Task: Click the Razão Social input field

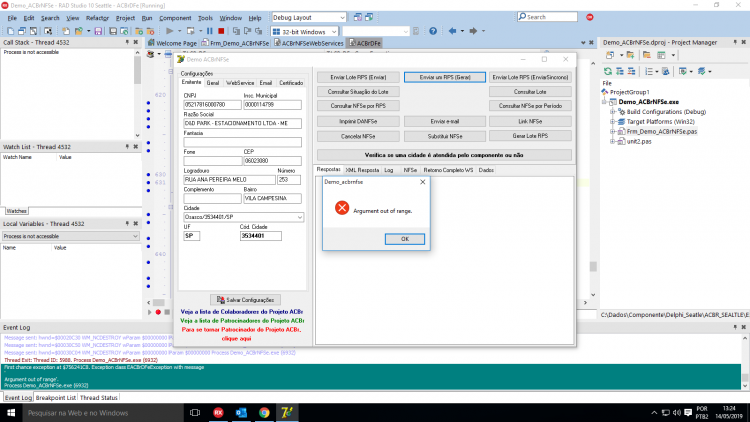Action: pyautogui.click(x=243, y=123)
